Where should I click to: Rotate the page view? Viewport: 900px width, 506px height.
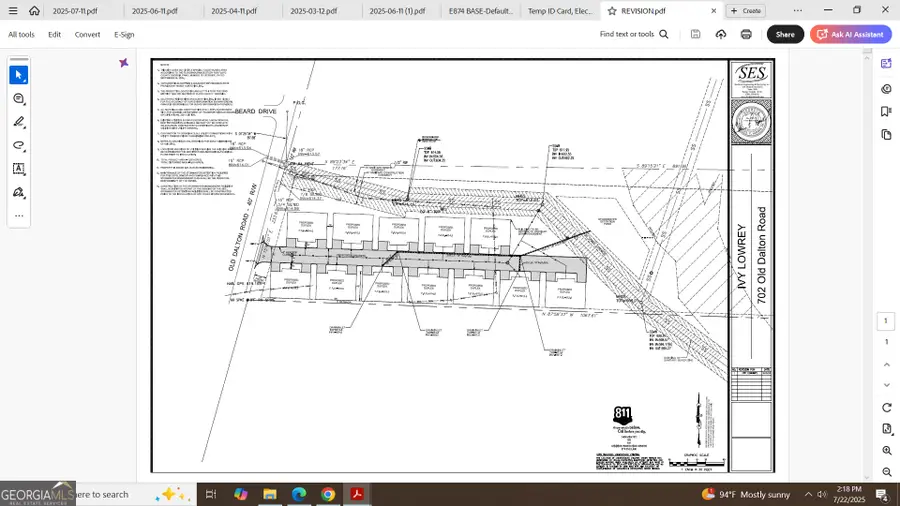click(x=886, y=407)
